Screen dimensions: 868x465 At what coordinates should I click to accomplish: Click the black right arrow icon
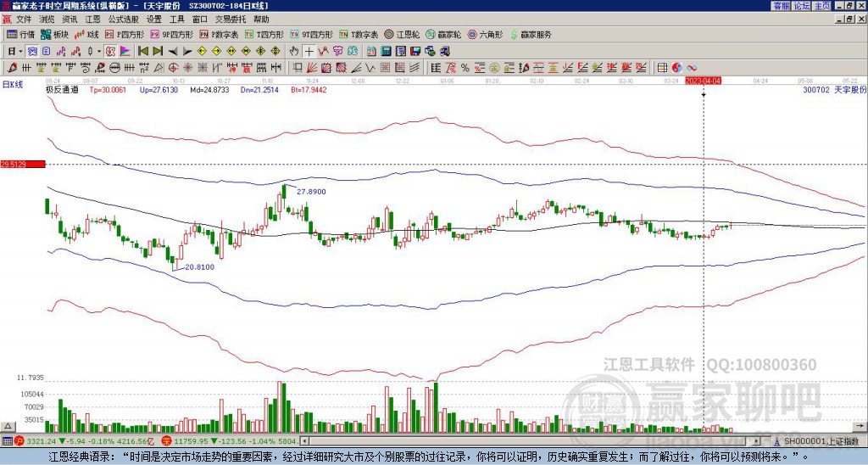[187, 52]
